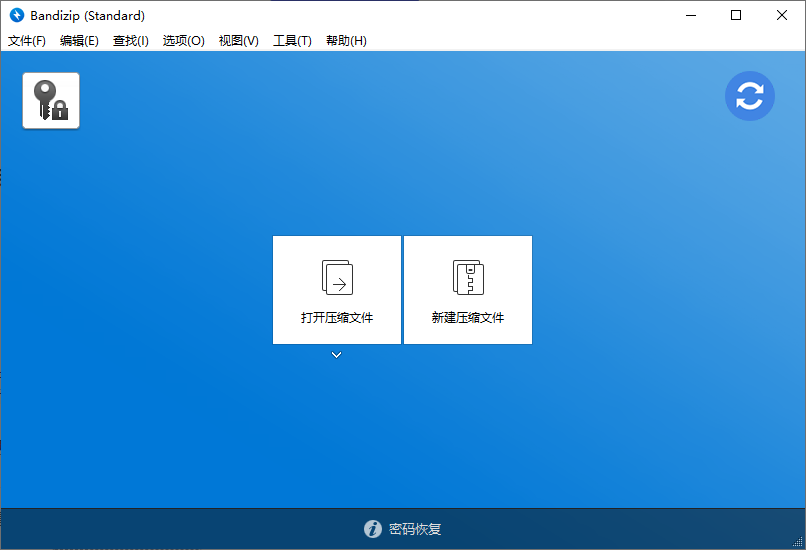Click the blue circular refresh icon
806x550 pixels.
point(749,96)
